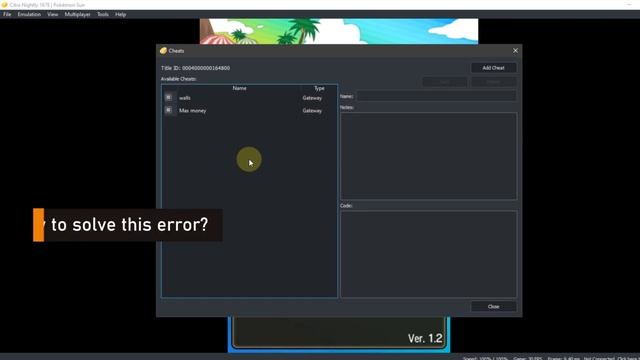The image size is (640, 360).
Task: Focus the cheat Name input field
Action: point(436,96)
